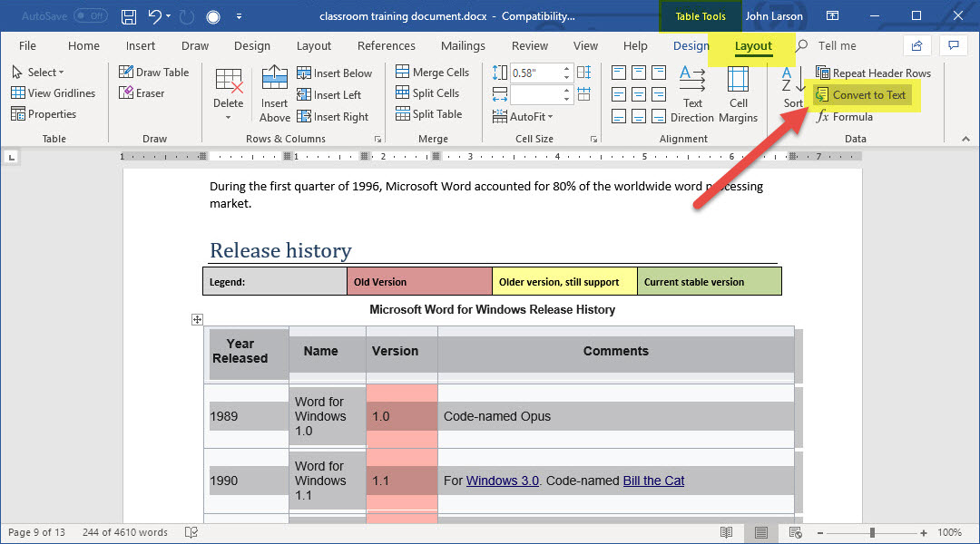This screenshot has width=980, height=544.
Task: Click the Convert to Text command
Action: click(860, 94)
